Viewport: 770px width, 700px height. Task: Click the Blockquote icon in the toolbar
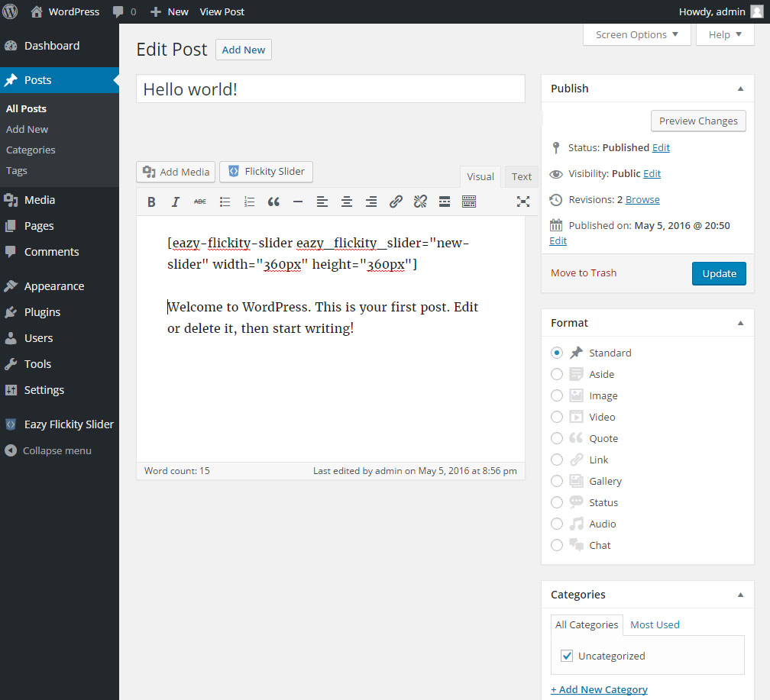[273, 202]
